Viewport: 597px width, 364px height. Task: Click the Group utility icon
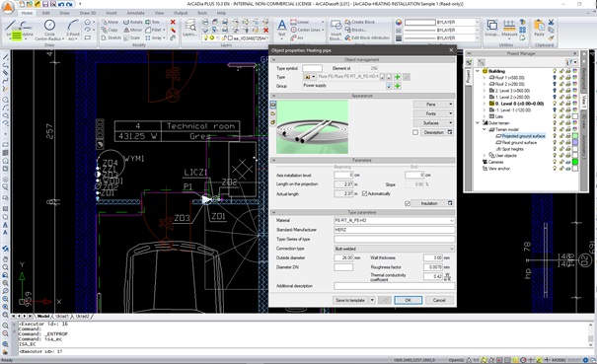point(492,28)
